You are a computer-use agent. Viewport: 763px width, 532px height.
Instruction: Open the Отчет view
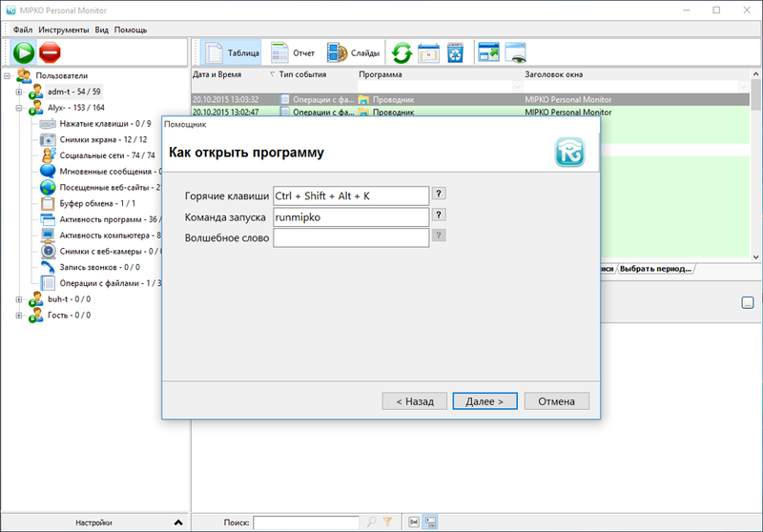293,52
